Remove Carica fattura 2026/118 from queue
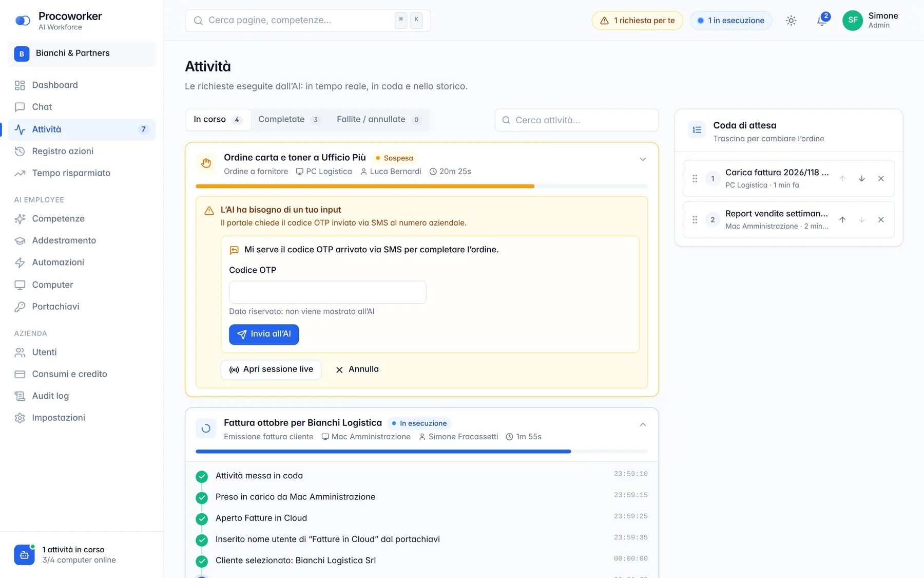 [x=881, y=179]
